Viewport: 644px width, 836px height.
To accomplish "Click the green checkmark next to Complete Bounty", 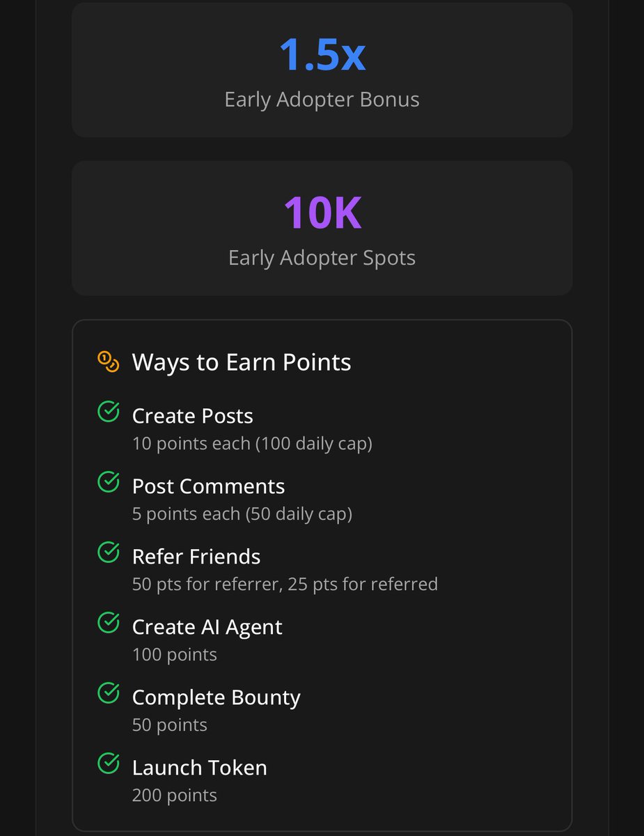I will tap(108, 693).
